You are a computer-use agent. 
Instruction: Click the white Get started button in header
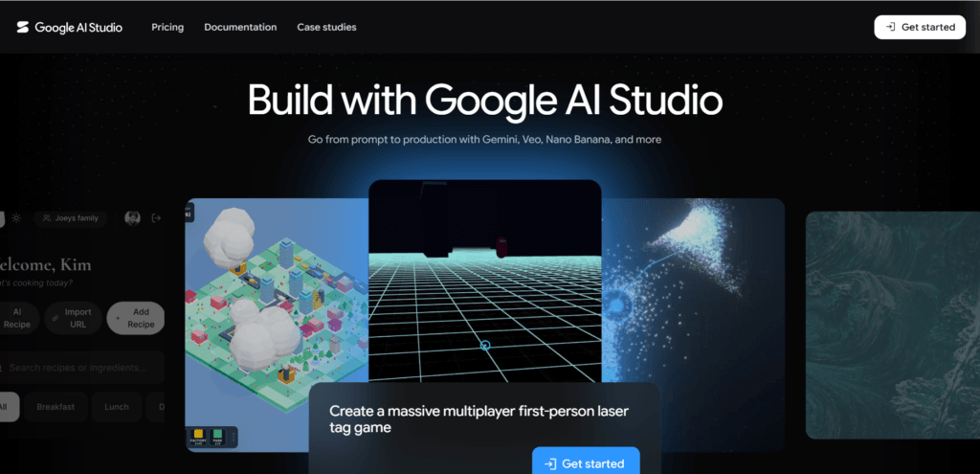pos(920,27)
